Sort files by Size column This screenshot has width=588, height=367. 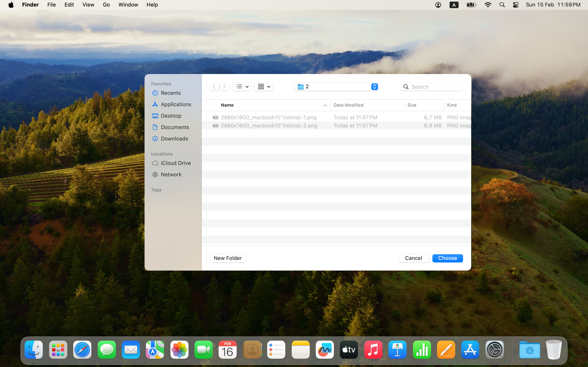[424, 105]
